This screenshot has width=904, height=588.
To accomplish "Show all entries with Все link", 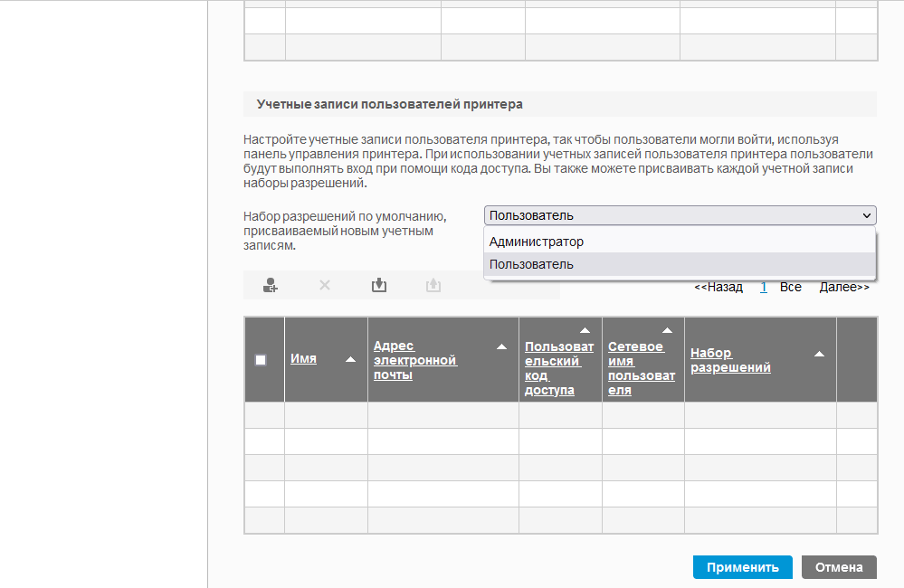I will click(791, 287).
